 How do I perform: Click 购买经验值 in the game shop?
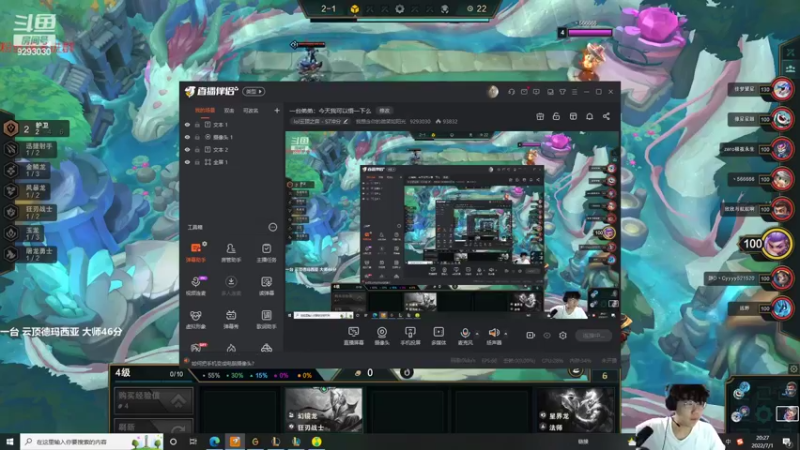click(x=153, y=399)
